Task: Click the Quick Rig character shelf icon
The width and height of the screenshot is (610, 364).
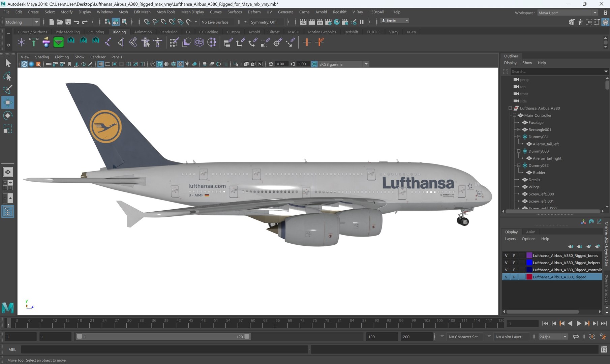Action: pos(146,42)
